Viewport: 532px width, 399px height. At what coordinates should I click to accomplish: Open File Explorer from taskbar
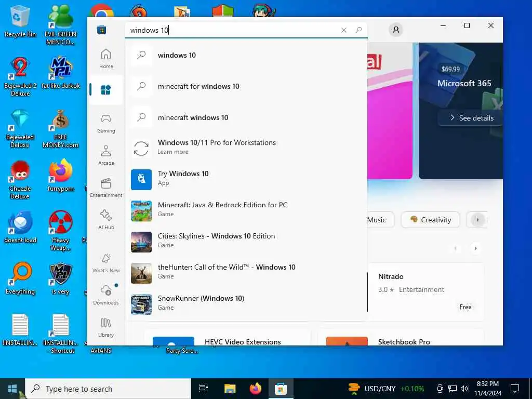coord(230,389)
